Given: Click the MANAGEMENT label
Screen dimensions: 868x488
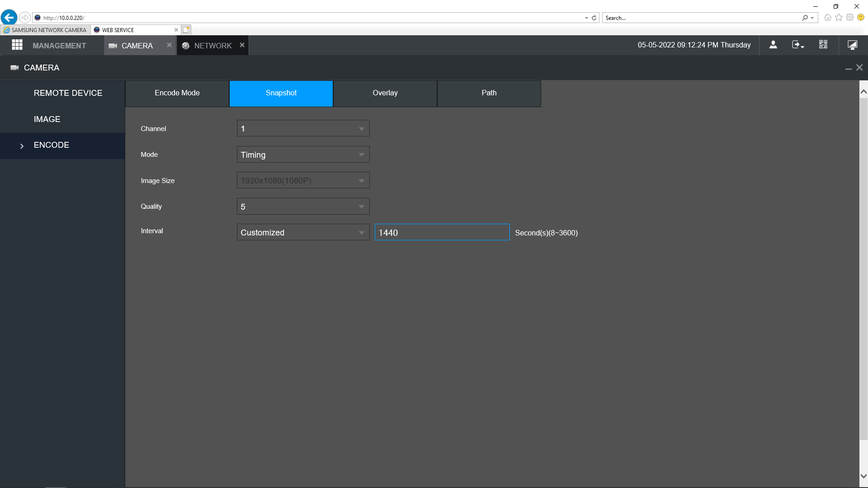Looking at the screenshot, I should 59,46.
